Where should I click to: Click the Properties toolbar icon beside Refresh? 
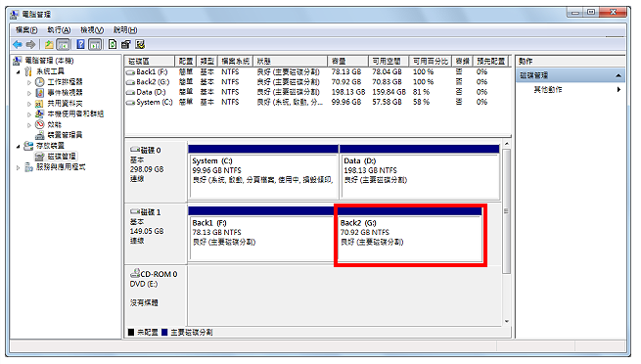pos(126,45)
